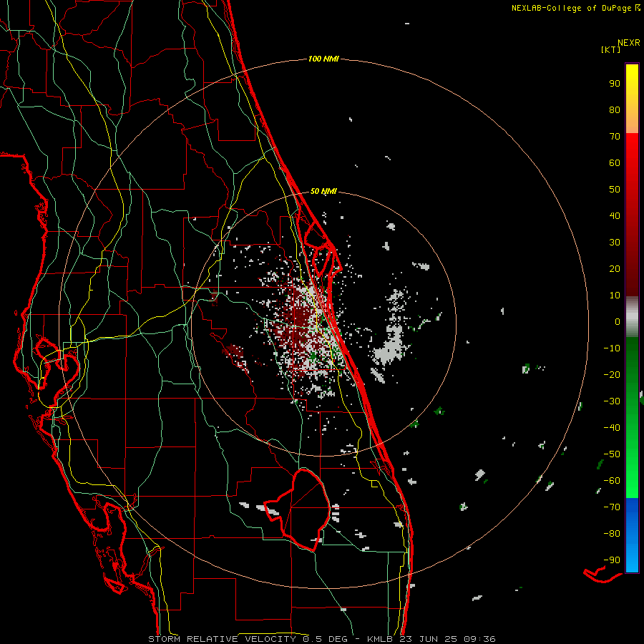Viewport: 644px width, 644px height.
Task: Click the 50 NMI range ring label
Action: (323, 191)
